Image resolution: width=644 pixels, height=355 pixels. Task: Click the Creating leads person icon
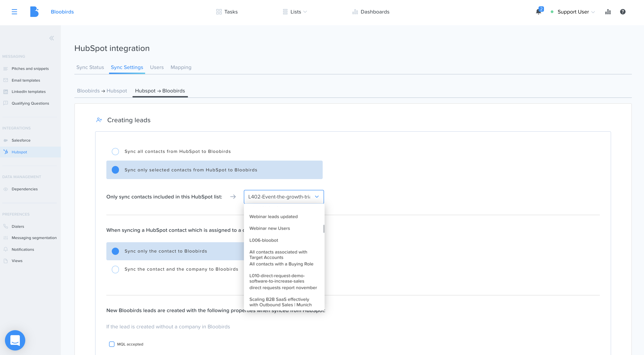[99, 120]
